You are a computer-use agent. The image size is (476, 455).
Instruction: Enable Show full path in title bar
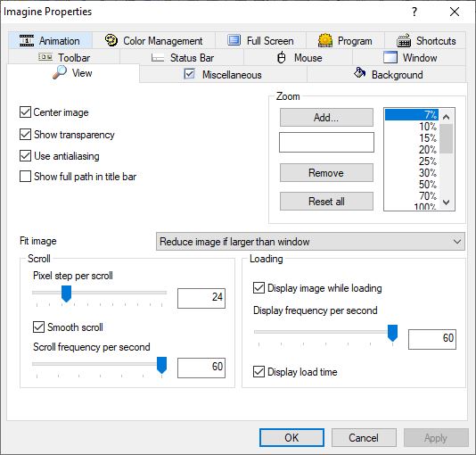pyautogui.click(x=25, y=176)
